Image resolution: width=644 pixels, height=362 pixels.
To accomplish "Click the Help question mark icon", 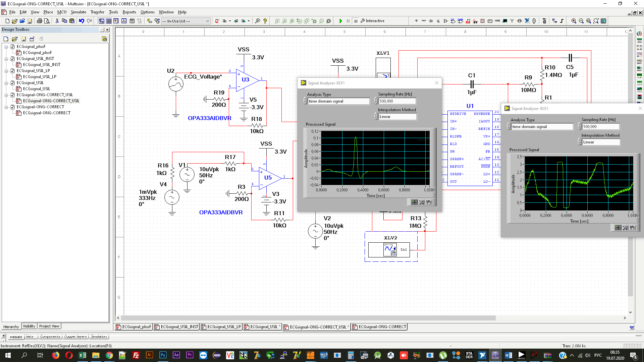I will click(265, 21).
